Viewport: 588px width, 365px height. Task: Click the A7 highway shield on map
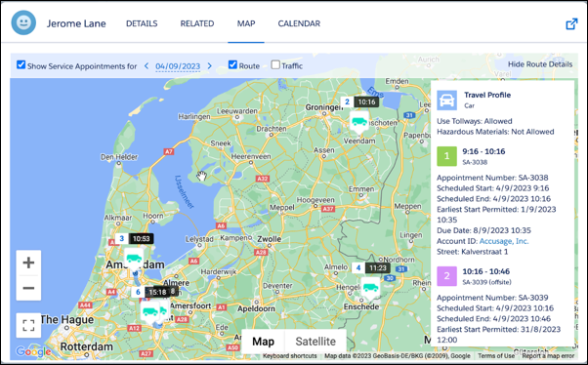click(169, 151)
